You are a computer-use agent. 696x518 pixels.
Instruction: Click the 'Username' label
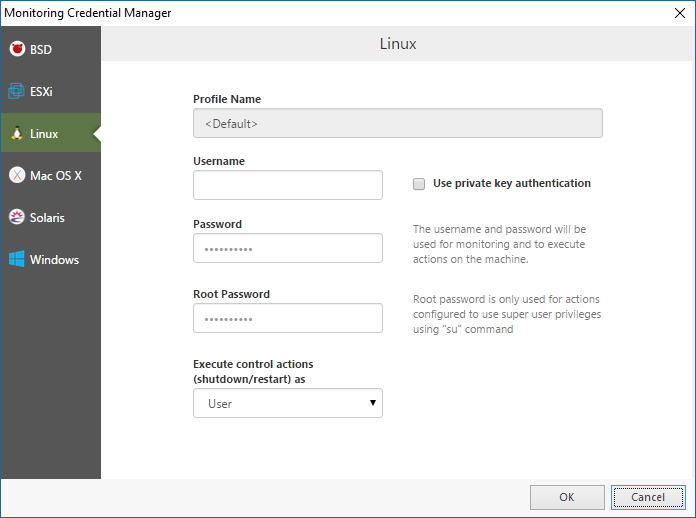tap(219, 161)
